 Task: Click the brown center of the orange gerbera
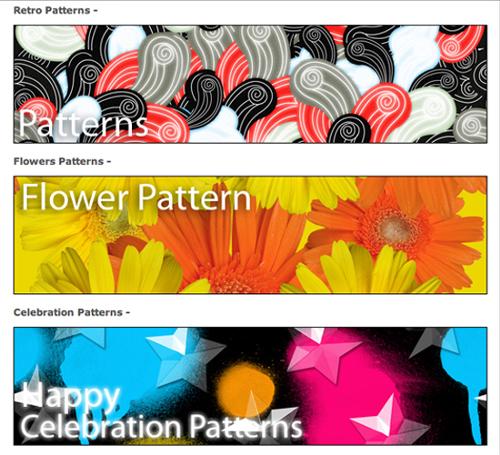pos(396,229)
